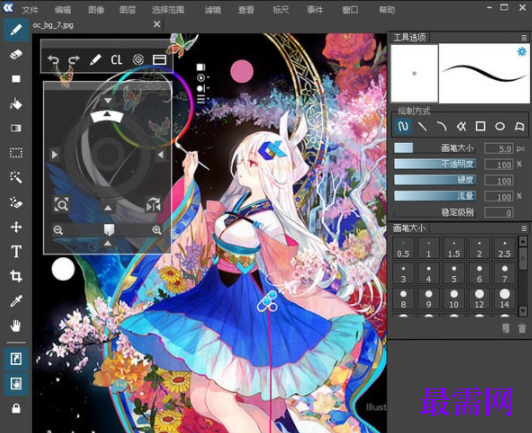The image size is (532, 433).
Task: Zoom out with navigator minus magnifier
Action: 58,230
